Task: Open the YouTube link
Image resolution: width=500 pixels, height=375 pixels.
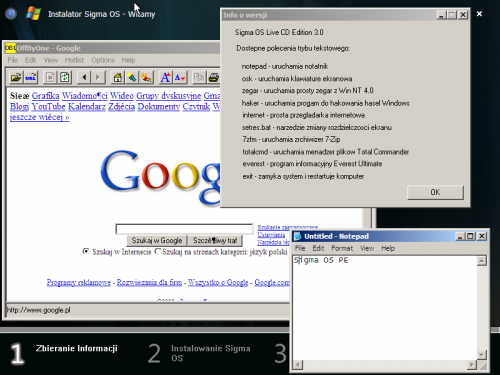Action: click(x=48, y=107)
